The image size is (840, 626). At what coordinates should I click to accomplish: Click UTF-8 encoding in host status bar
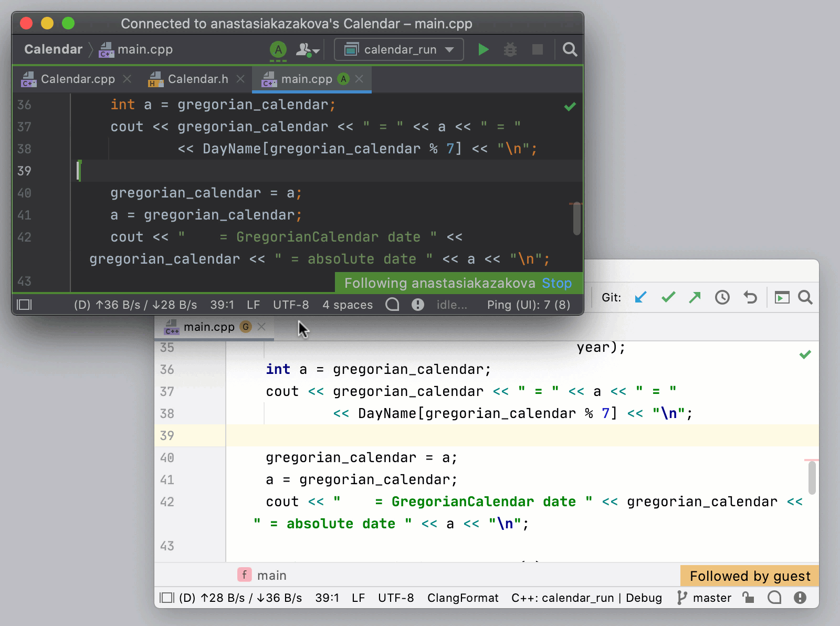(396, 598)
